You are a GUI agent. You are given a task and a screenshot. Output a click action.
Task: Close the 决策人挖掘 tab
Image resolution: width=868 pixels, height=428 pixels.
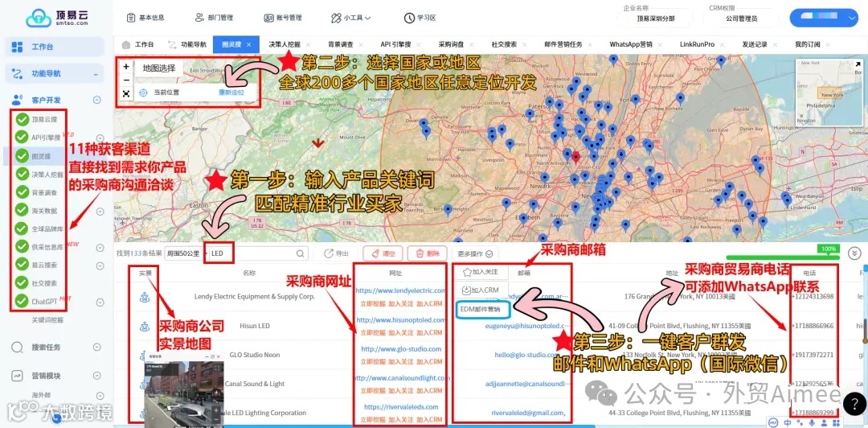(308, 44)
